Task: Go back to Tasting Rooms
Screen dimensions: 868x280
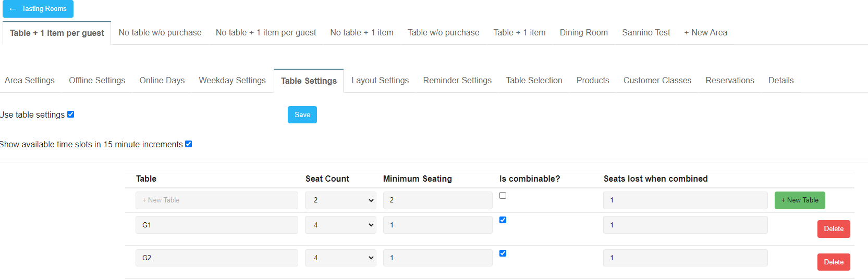Action: (x=38, y=9)
